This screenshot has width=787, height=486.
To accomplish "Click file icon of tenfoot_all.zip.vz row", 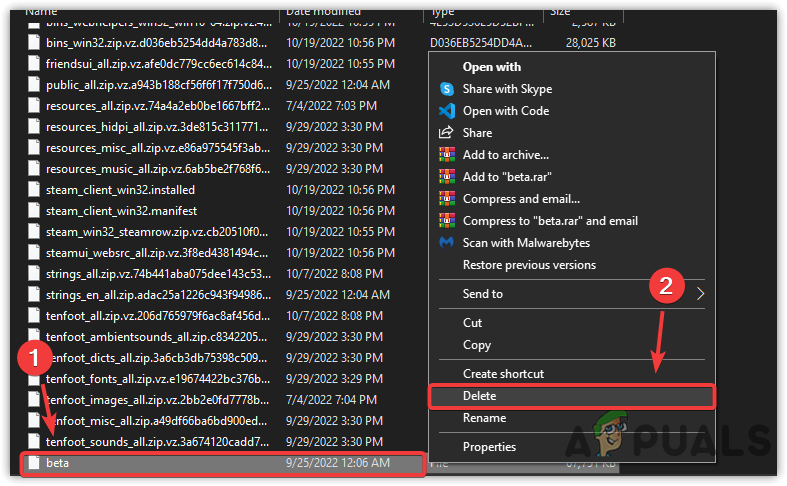I will click(x=34, y=316).
